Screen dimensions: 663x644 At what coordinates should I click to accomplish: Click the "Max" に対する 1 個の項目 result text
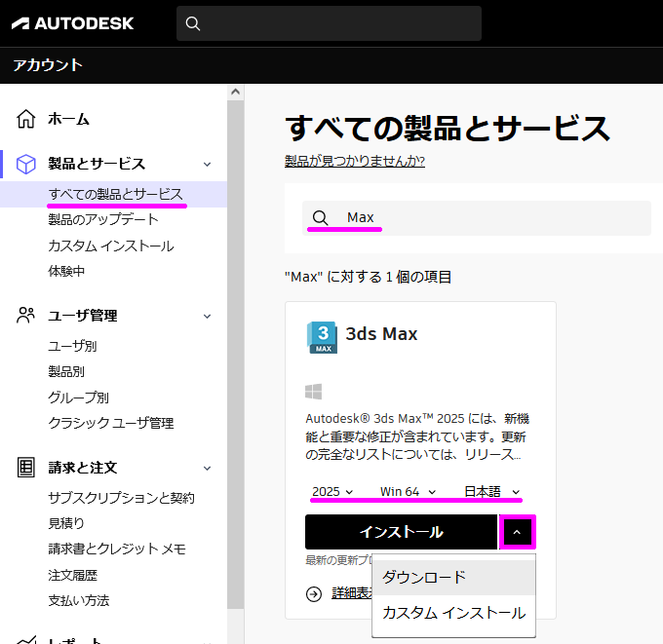pos(368,278)
